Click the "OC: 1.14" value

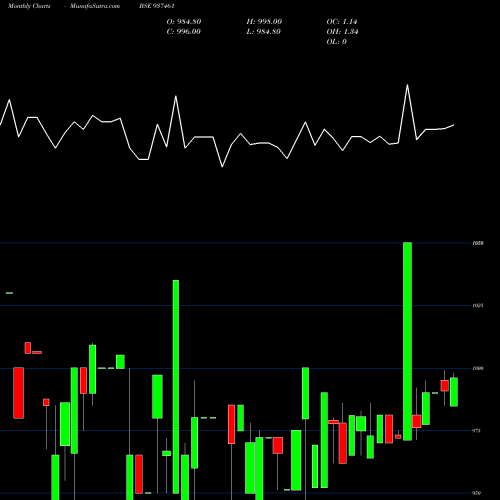tap(342, 22)
